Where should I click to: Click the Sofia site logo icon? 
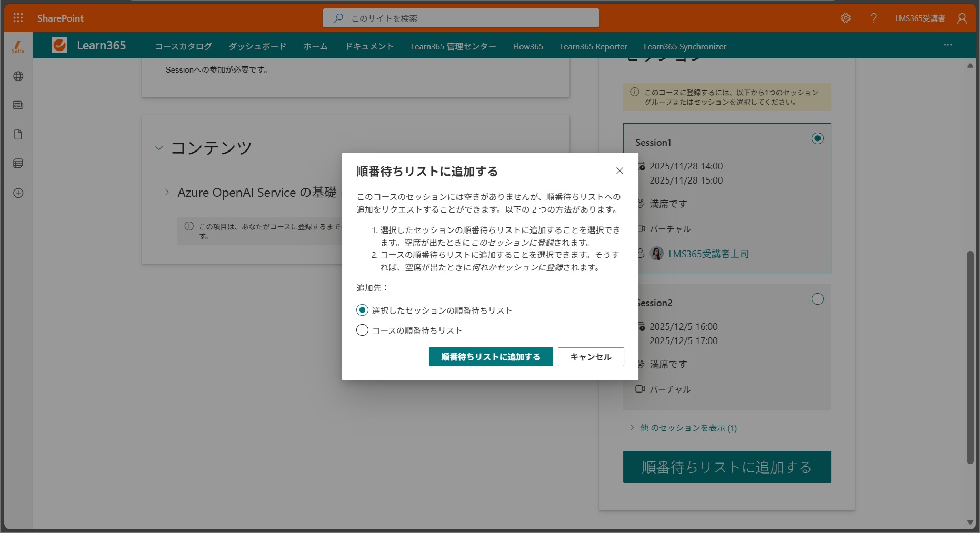pyautogui.click(x=18, y=47)
